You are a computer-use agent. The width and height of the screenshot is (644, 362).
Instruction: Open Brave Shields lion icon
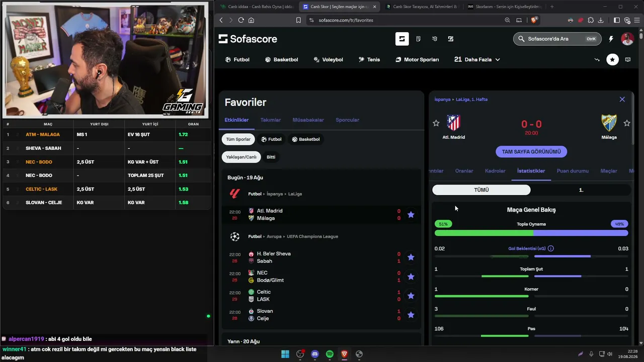pos(534,20)
